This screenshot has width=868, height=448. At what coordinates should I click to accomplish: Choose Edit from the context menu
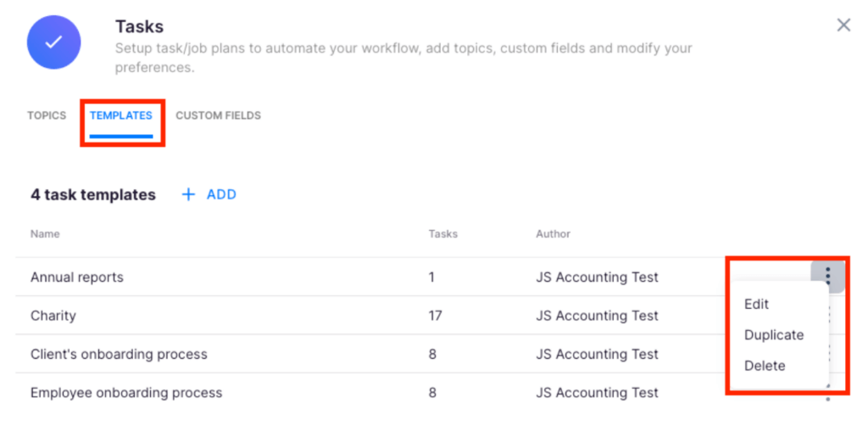point(756,304)
